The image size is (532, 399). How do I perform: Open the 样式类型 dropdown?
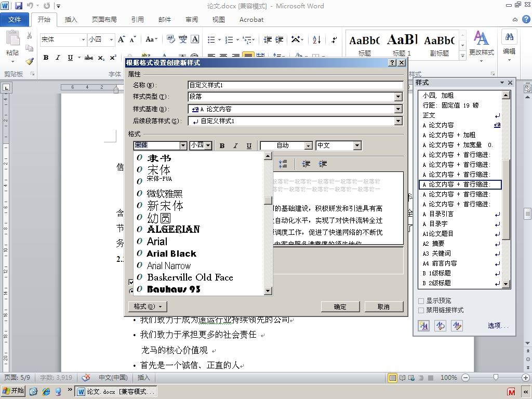point(398,97)
